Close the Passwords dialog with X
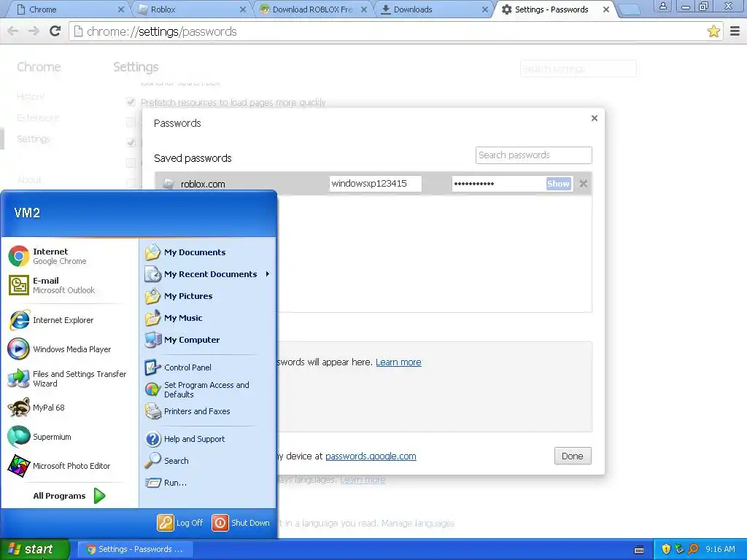747x560 pixels. click(594, 118)
